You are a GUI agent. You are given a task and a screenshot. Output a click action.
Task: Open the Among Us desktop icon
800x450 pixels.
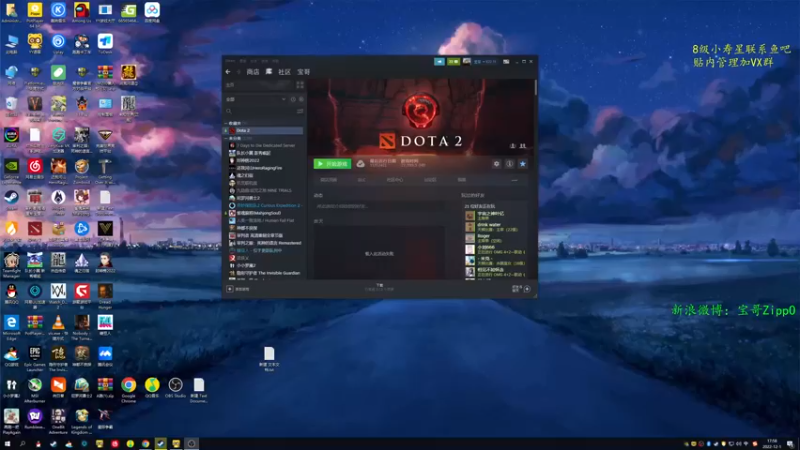pyautogui.click(x=82, y=13)
